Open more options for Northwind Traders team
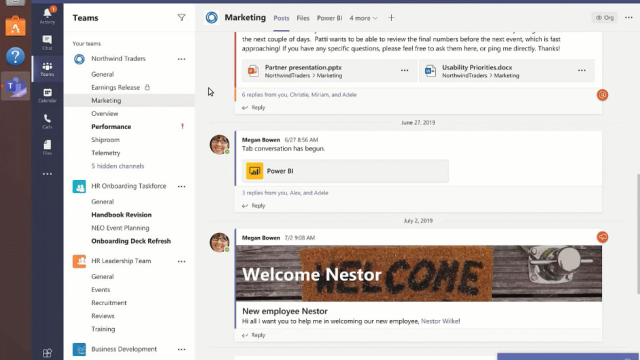Viewport: 640px width, 360px height. (182, 59)
